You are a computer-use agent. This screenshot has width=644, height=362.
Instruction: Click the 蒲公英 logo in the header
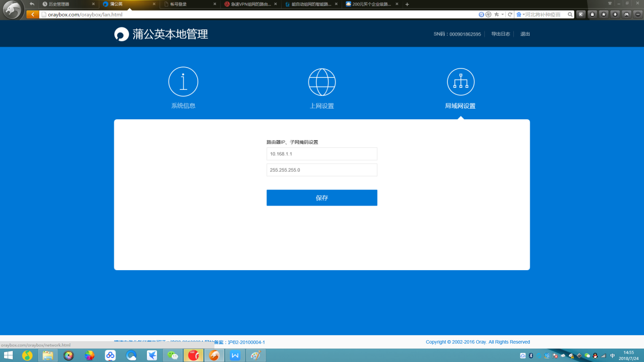(x=121, y=35)
